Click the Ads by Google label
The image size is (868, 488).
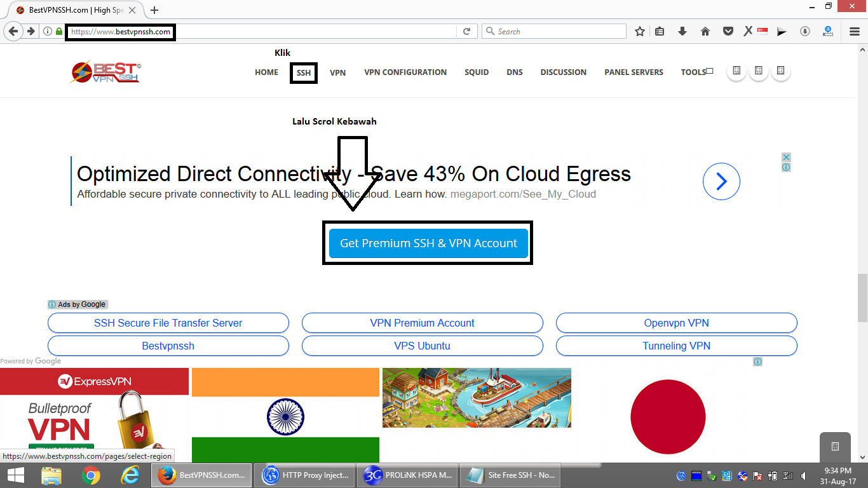(x=78, y=304)
